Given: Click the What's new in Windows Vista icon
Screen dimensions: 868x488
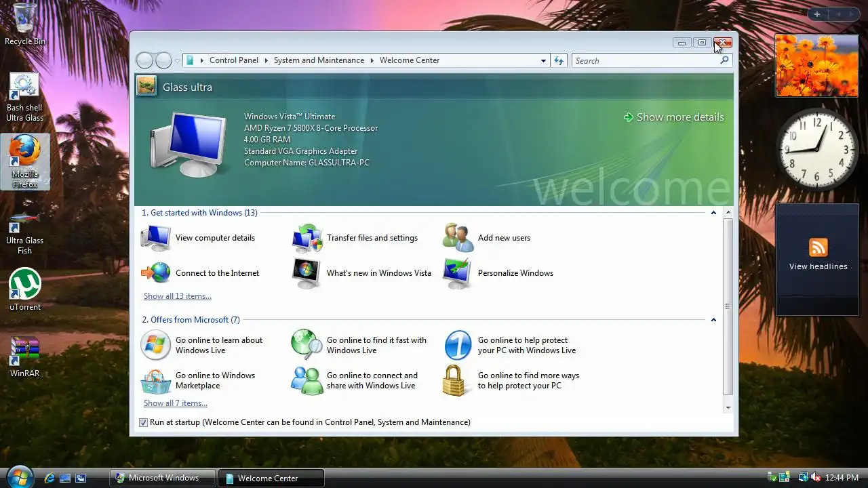Looking at the screenshot, I should click(x=307, y=273).
